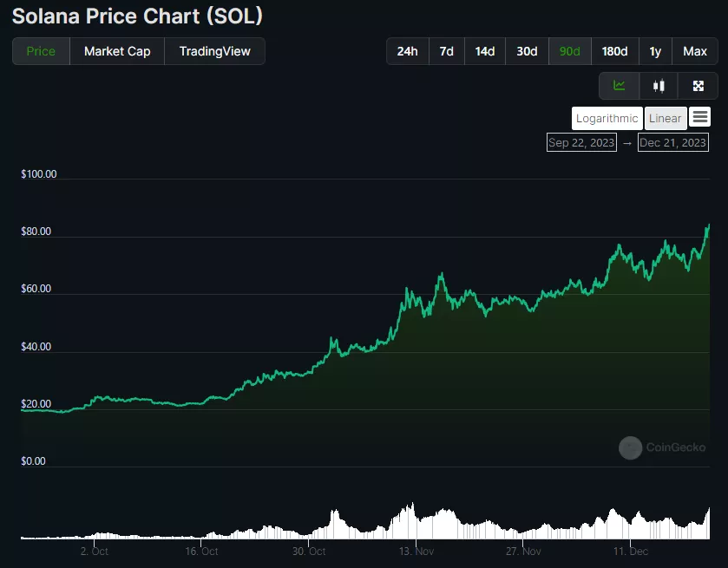Switch to the line chart view icon

pos(619,86)
